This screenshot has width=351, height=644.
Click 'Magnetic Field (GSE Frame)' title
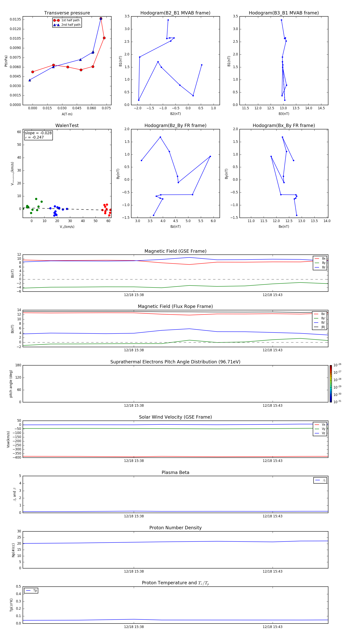pyautogui.click(x=175, y=251)
